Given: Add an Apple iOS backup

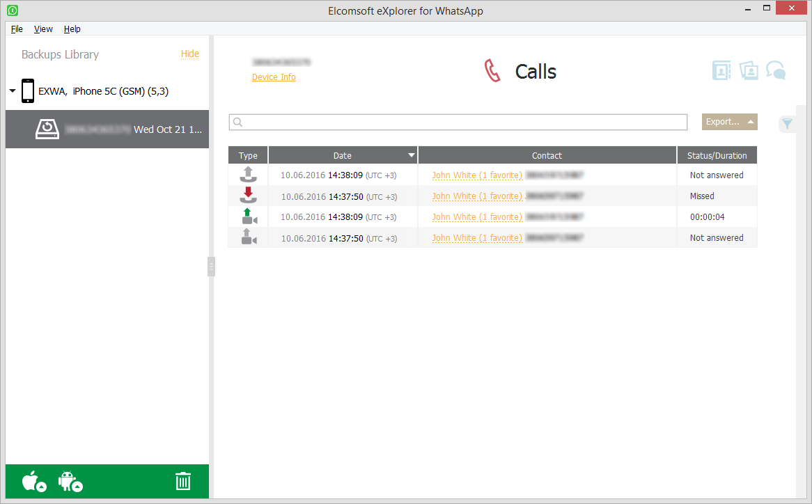Looking at the screenshot, I should point(34,481).
